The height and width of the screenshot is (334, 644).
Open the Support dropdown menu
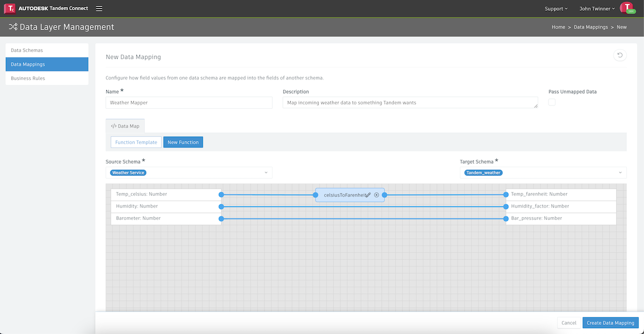556,9
